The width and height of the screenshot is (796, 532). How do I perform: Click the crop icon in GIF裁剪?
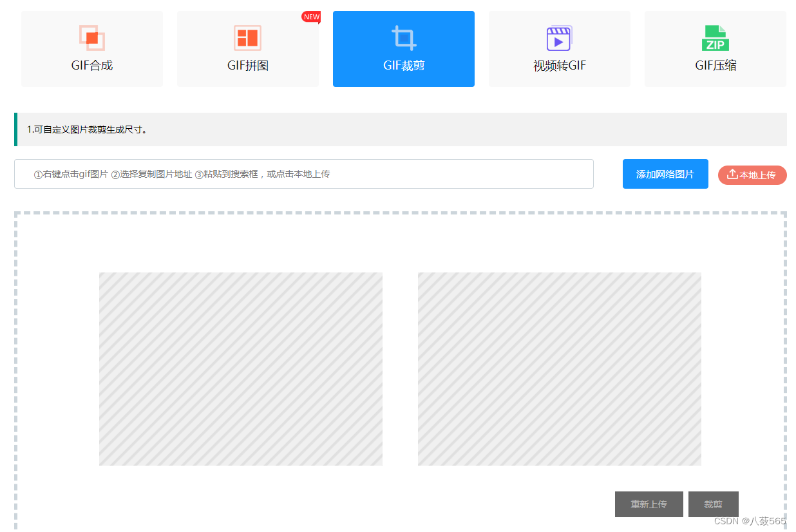point(404,37)
